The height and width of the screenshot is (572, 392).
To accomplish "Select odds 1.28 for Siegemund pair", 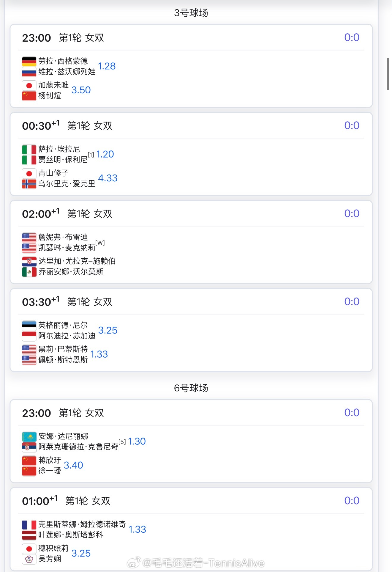I will click(x=107, y=66).
